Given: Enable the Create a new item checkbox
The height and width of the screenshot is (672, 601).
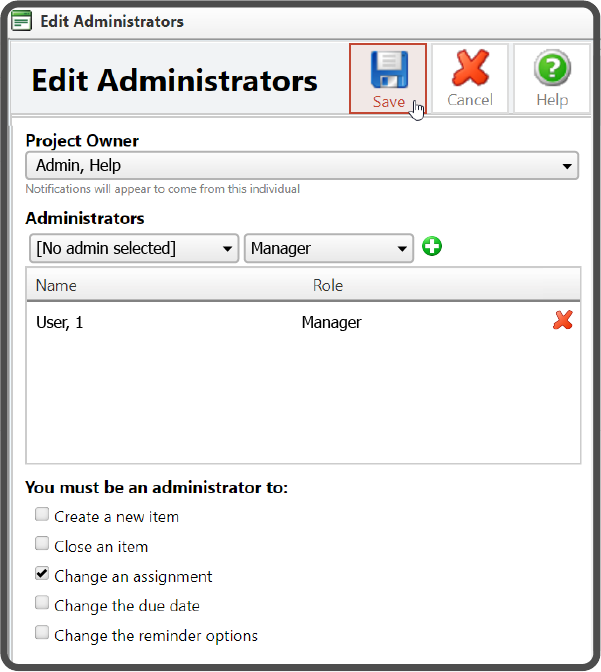Looking at the screenshot, I should click(42, 516).
